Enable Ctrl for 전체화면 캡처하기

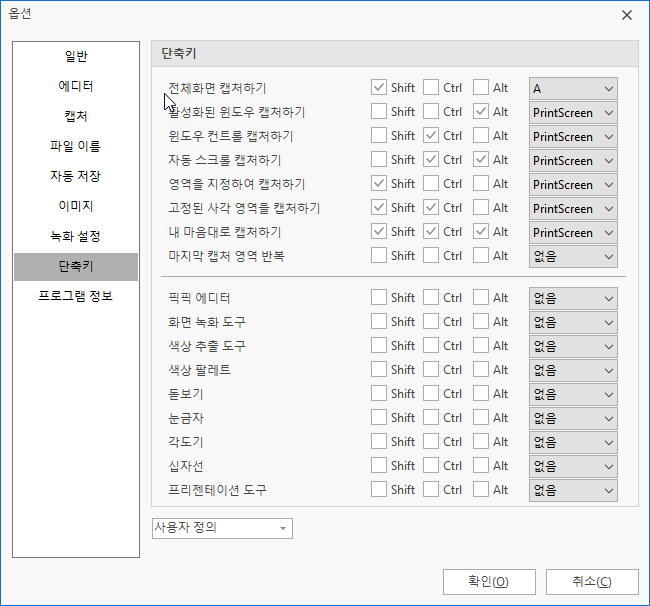point(431,87)
